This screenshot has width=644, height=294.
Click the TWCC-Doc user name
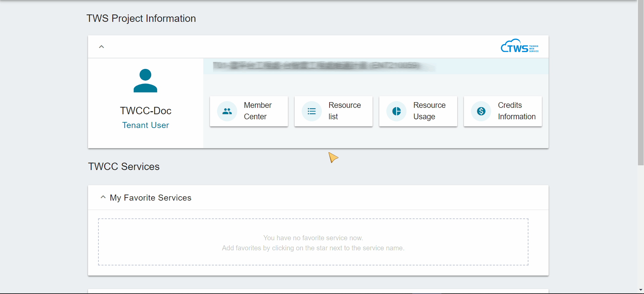146,111
